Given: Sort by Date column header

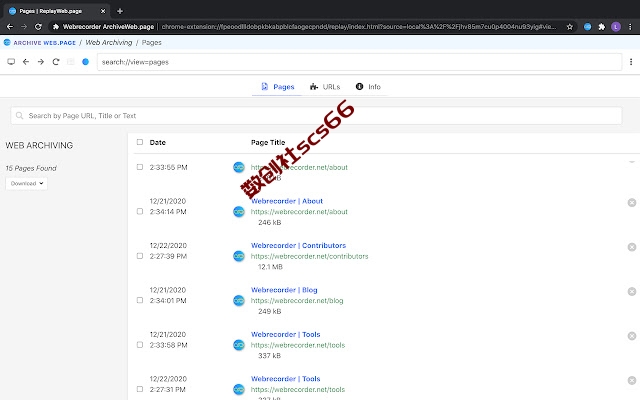Looking at the screenshot, I should coord(158,142).
